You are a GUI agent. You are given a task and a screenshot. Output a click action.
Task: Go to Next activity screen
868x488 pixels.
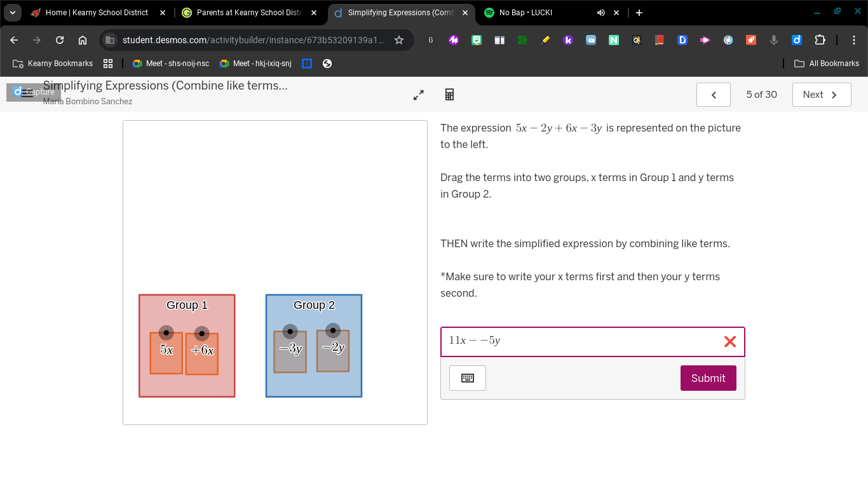coord(822,95)
